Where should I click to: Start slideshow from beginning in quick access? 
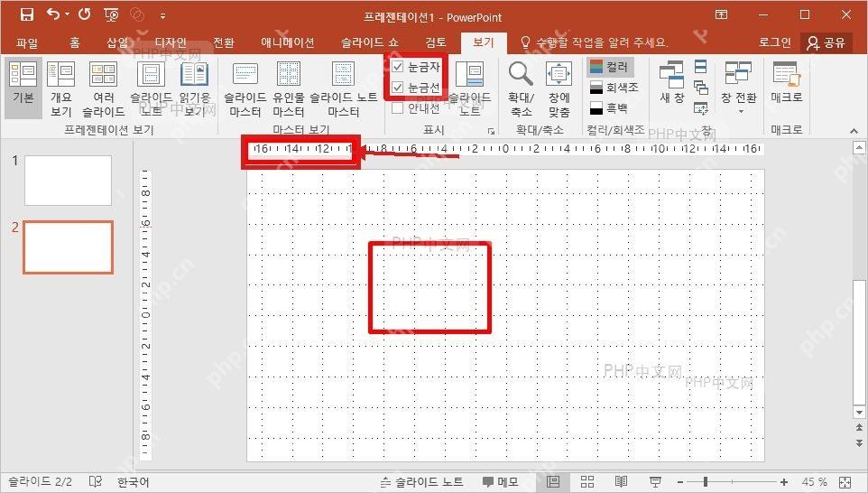111,15
